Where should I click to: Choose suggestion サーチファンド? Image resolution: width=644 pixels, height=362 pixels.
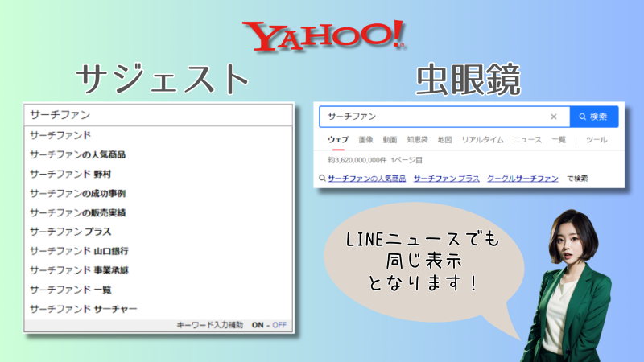158,135
